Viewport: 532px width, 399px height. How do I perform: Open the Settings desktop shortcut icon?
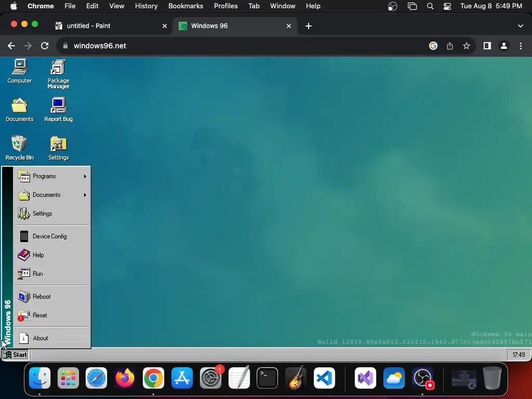click(x=58, y=148)
